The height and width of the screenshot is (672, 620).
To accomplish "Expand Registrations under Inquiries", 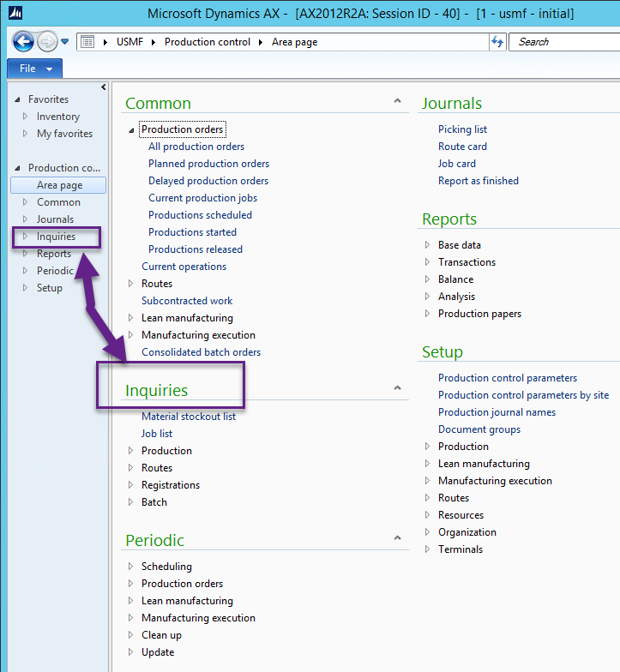I will (x=130, y=485).
